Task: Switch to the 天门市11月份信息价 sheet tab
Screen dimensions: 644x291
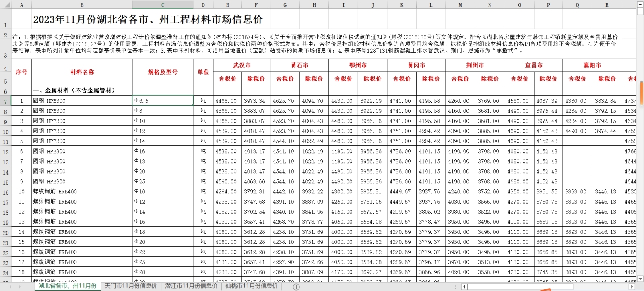Action: tap(130, 286)
